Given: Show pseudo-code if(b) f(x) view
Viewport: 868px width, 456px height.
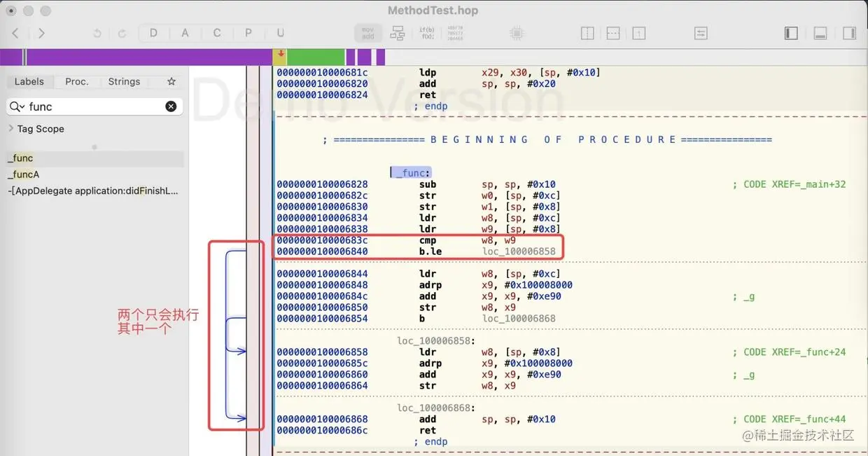Looking at the screenshot, I should pos(426,33).
